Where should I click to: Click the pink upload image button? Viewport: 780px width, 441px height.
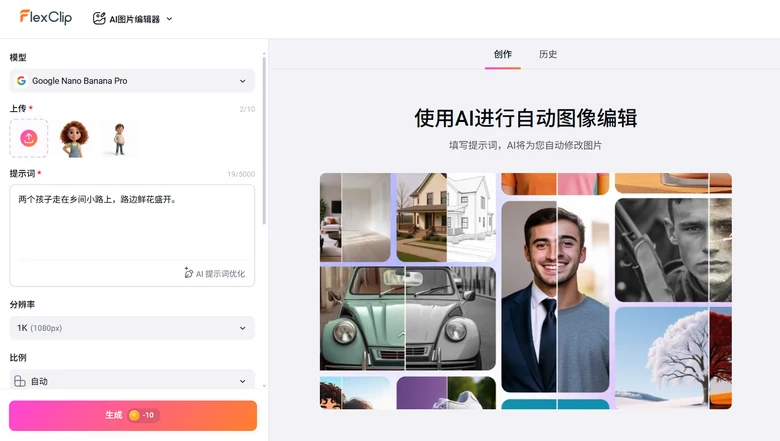29,138
